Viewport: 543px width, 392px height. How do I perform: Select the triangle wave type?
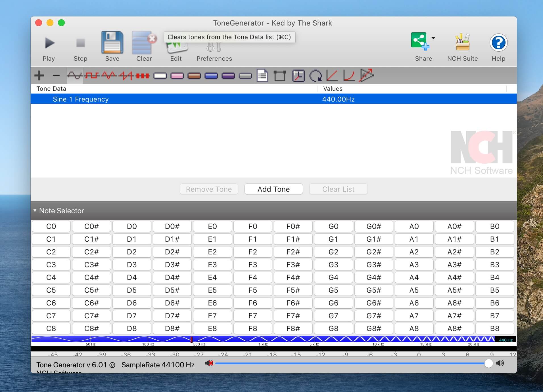coord(109,75)
